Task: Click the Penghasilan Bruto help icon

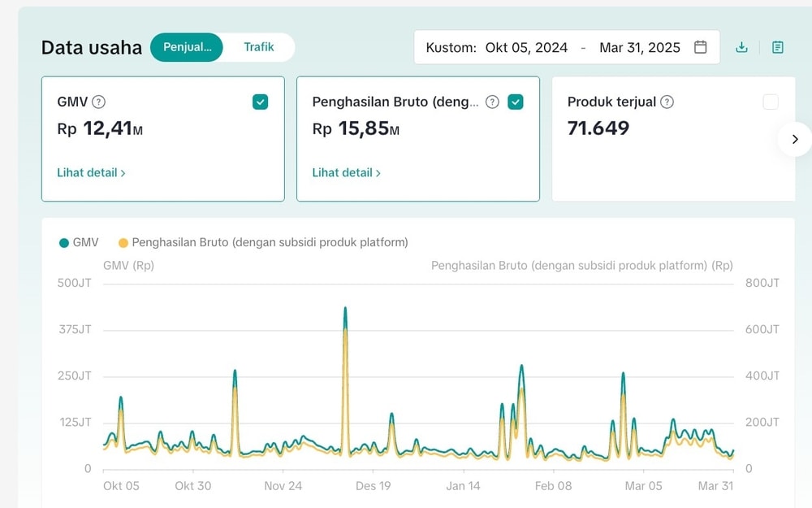Action: (492, 102)
